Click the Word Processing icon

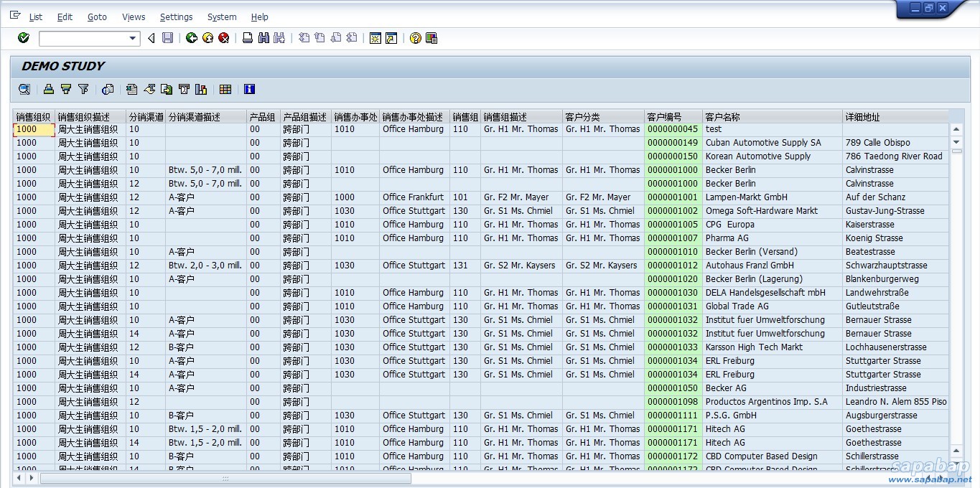[x=149, y=89]
